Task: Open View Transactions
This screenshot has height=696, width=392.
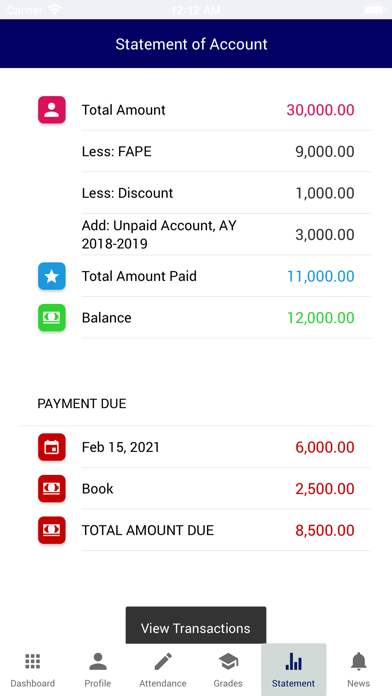Action: click(196, 625)
